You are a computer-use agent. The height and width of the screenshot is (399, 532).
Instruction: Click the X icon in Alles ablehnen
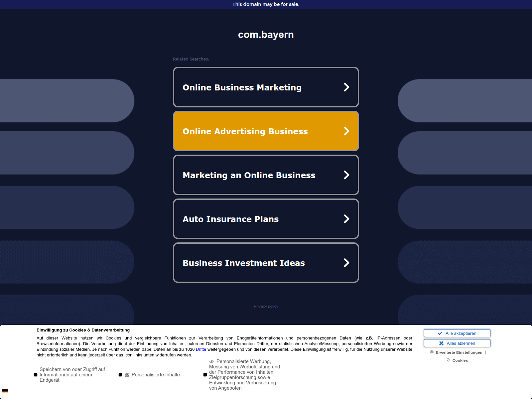(441, 343)
